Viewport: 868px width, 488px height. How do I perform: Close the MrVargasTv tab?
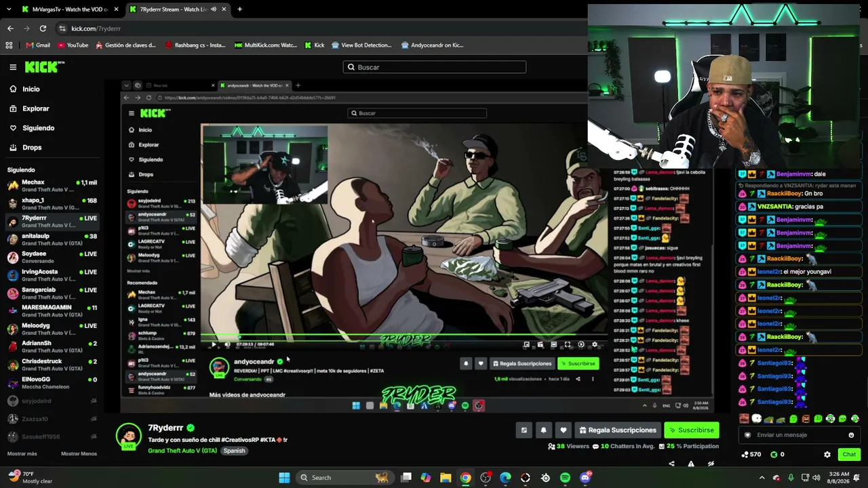(x=117, y=9)
